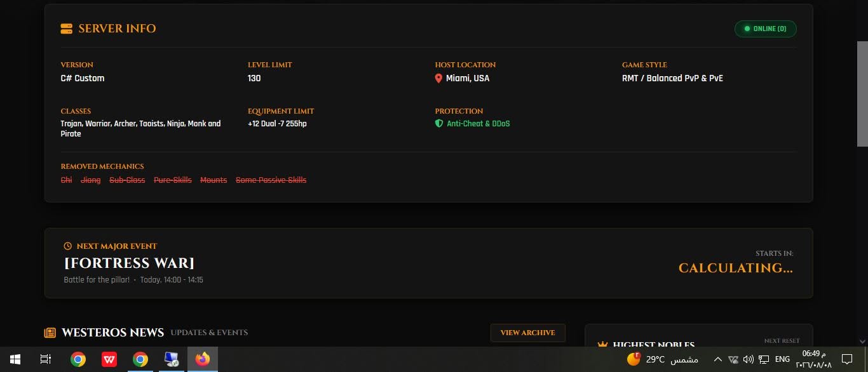
Task: Click the Miami host location pin icon
Action: (438, 78)
